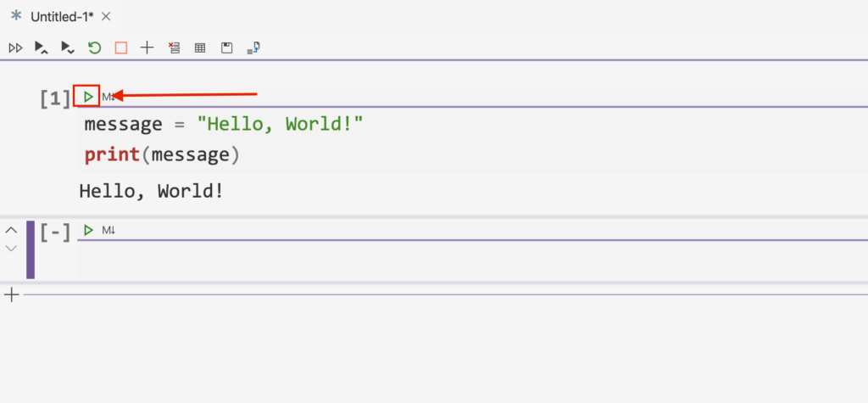Run all cells with the double-arrow icon
Screen dimensions: 868x403
tap(15, 48)
